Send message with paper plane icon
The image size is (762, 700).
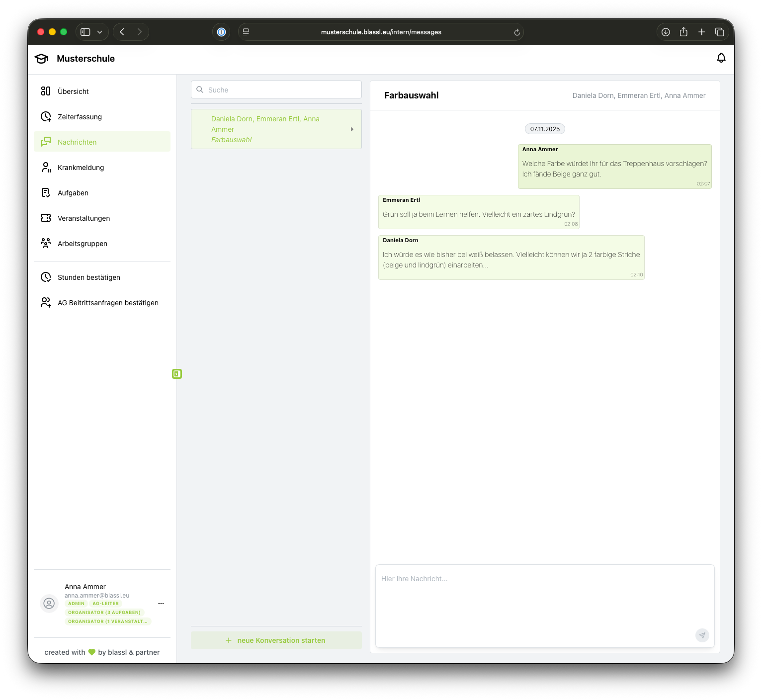tap(702, 635)
